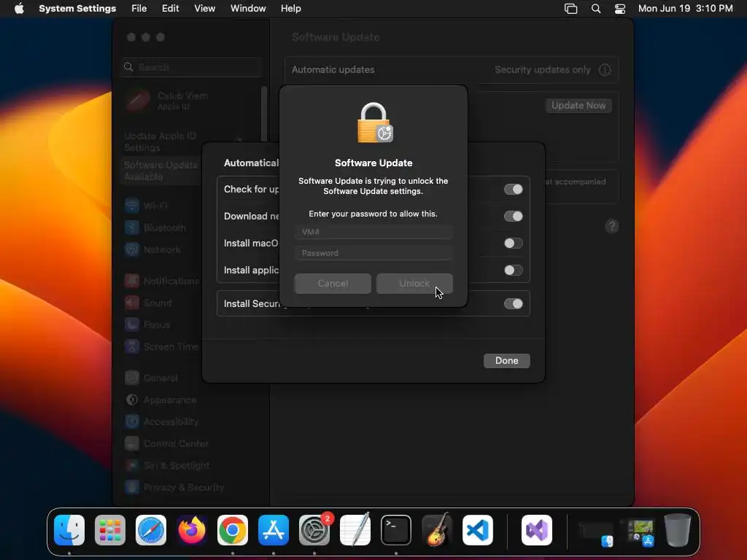Launch Firefox from the Dock
Image resolution: width=747 pixels, height=560 pixels.
[x=192, y=530]
